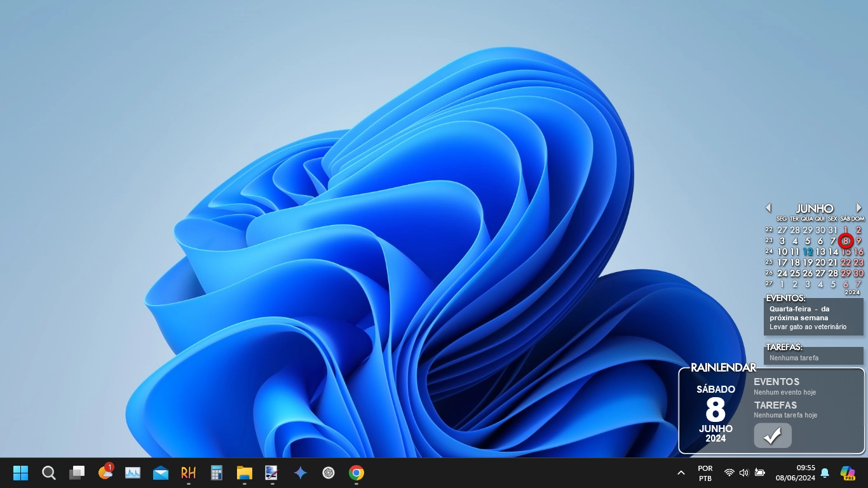This screenshot has width=868, height=488.
Task: Open File Explorer folder icon
Action: pos(245,473)
